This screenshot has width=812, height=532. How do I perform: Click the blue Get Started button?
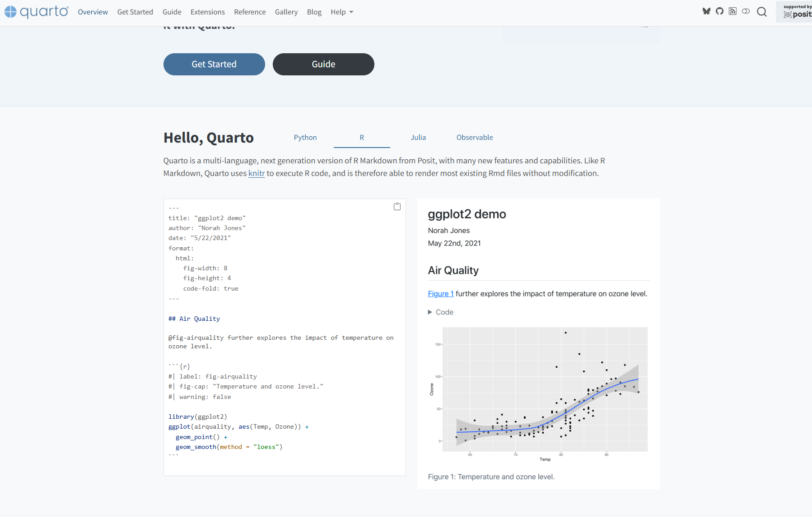click(x=214, y=64)
